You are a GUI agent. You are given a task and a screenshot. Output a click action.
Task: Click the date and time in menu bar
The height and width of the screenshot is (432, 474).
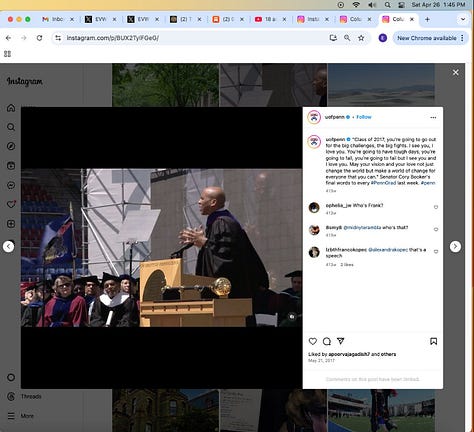coord(438,5)
